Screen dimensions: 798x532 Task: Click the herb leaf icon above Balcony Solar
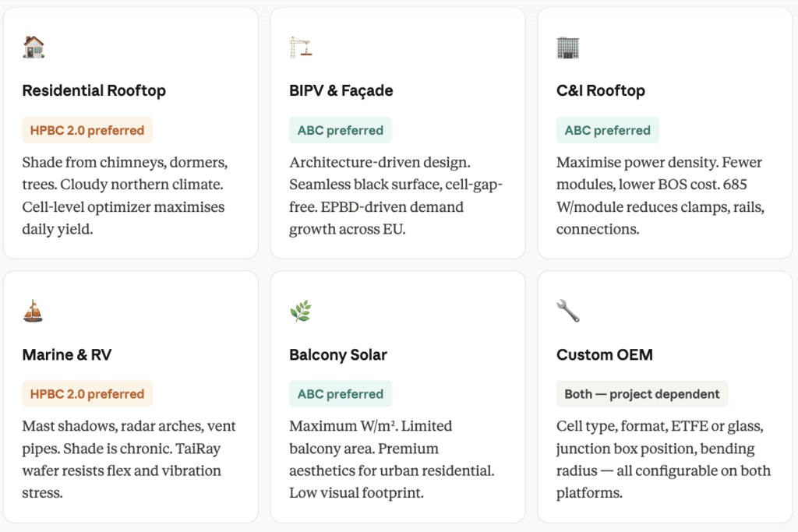click(301, 312)
